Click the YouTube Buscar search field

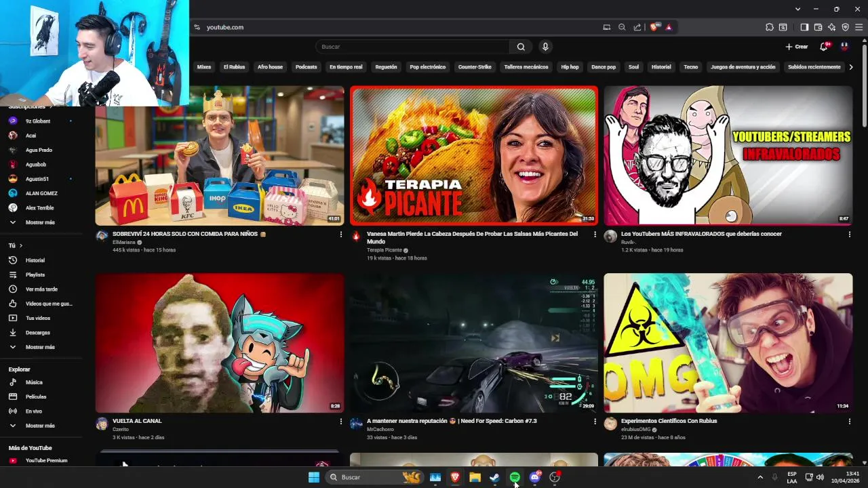pos(412,47)
